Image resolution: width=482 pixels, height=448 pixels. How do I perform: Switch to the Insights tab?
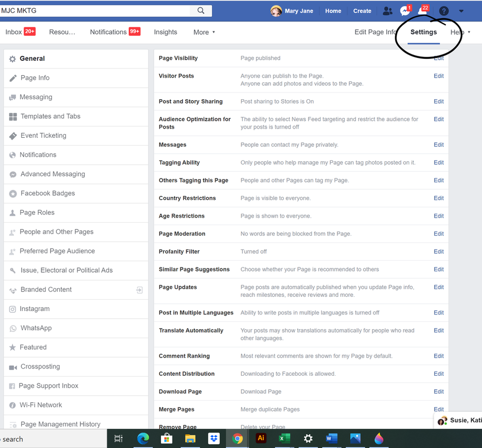coord(165,32)
